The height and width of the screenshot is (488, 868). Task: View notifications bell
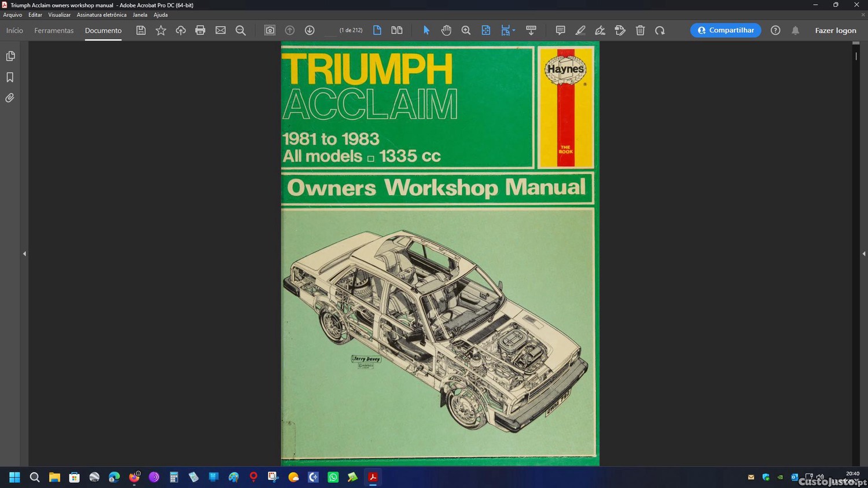796,30
